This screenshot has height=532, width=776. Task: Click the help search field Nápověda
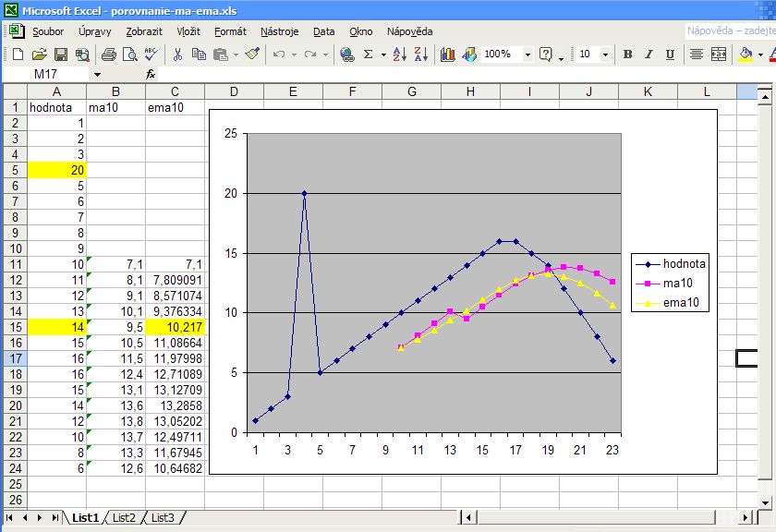(731, 31)
